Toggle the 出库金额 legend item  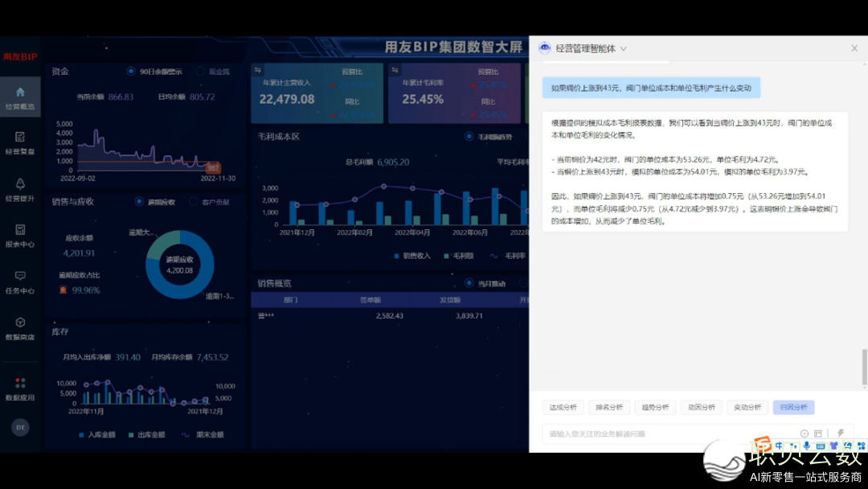(147, 435)
